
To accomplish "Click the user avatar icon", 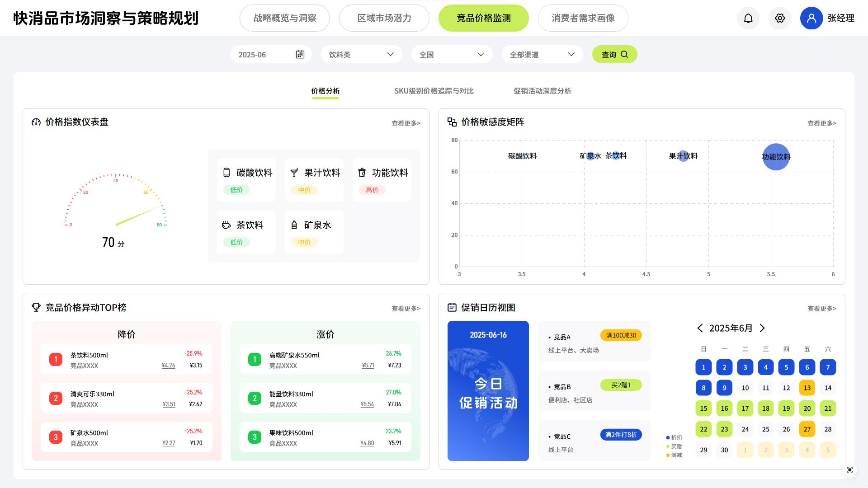I will click(x=811, y=18).
